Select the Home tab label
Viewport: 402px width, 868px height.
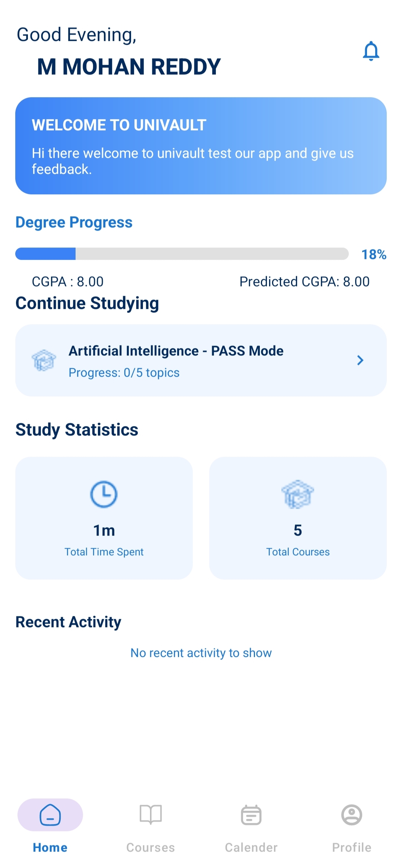[50, 848]
